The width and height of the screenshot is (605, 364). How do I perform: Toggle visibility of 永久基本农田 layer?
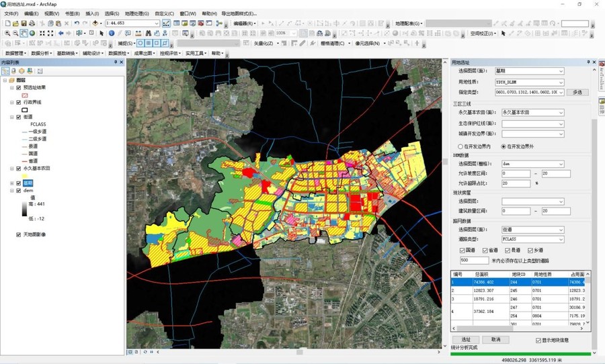tap(19, 169)
